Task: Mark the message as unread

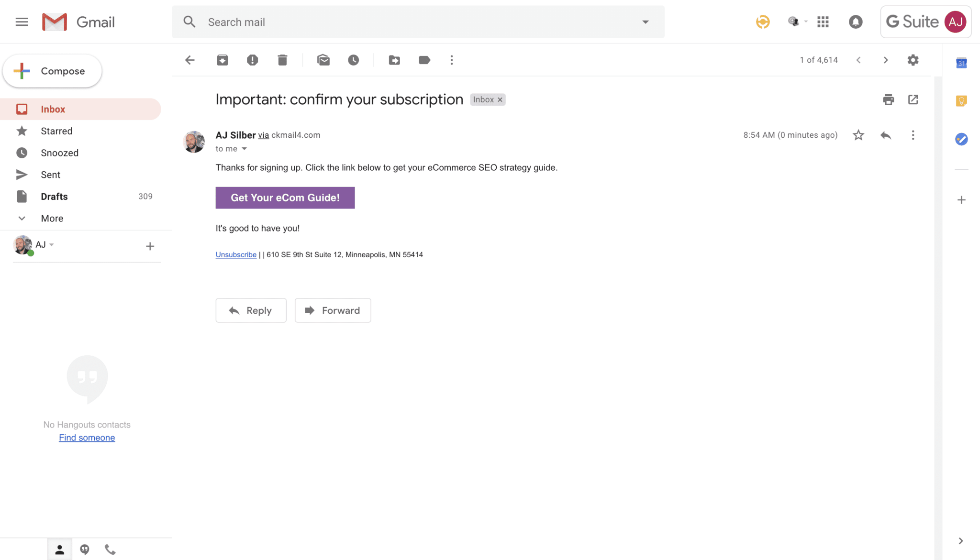Action: 323,60
